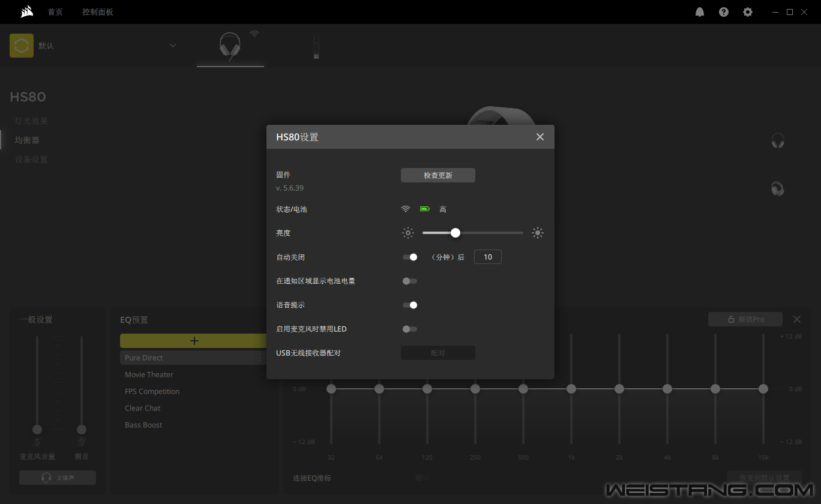Click the Pair (配对) button
Viewport: 821px width, 504px height.
tap(438, 353)
